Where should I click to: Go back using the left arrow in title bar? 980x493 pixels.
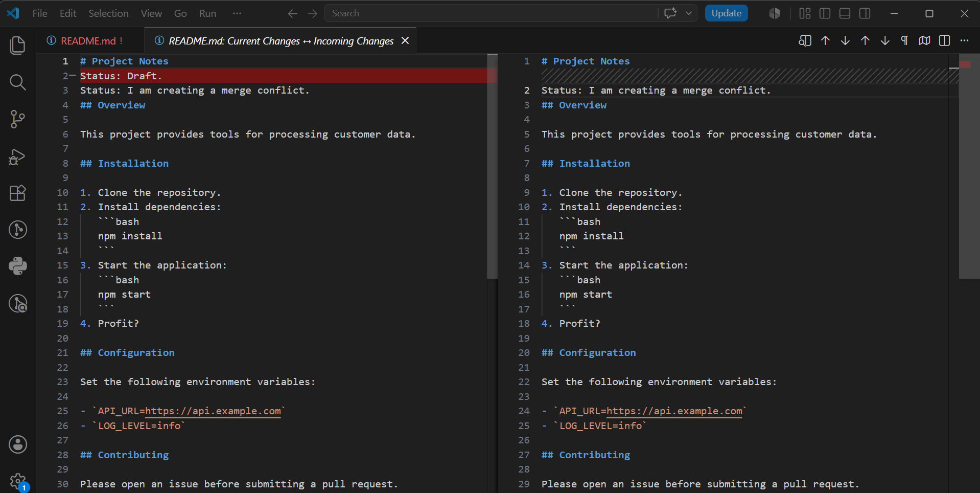[x=292, y=14]
